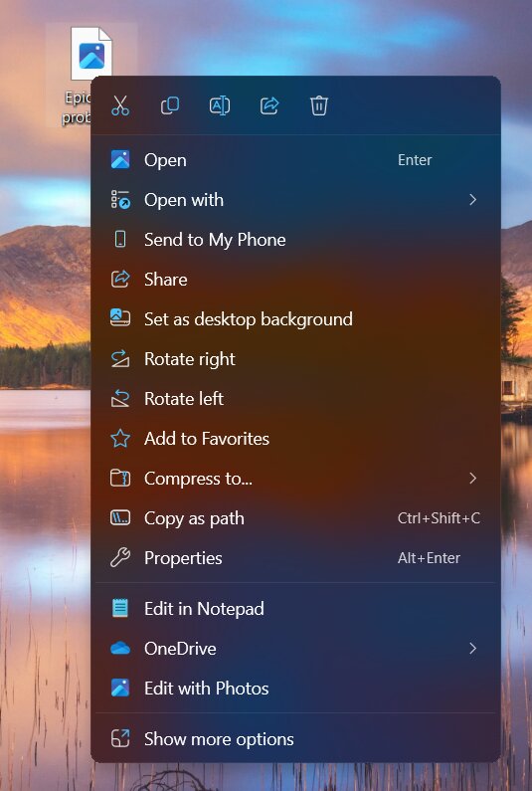Click the Ctrl+Shift+C shortcut text
Image resolution: width=532 pixels, height=791 pixels.
439,518
